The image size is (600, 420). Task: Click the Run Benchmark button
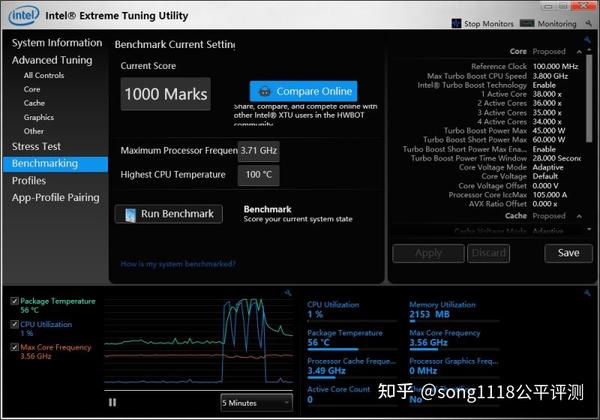[x=169, y=214]
